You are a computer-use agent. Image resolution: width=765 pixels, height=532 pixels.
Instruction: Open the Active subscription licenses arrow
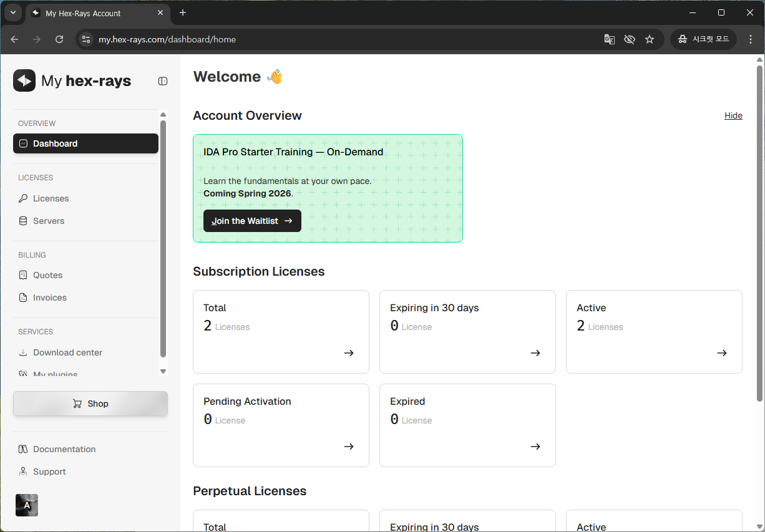[x=722, y=353]
